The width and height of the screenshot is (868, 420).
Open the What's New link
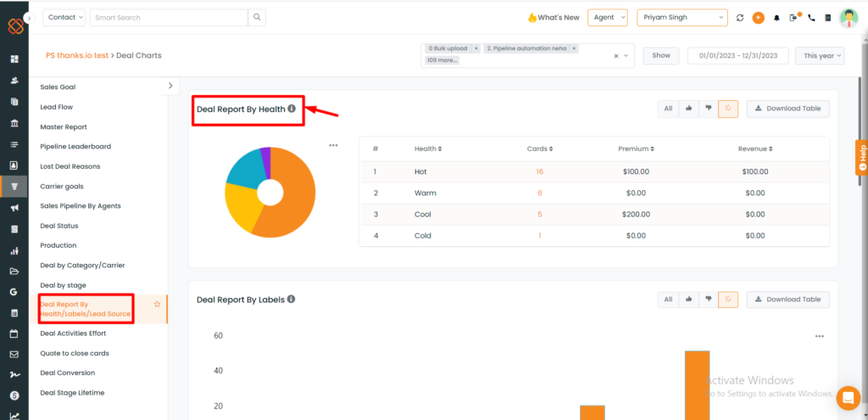coord(554,17)
